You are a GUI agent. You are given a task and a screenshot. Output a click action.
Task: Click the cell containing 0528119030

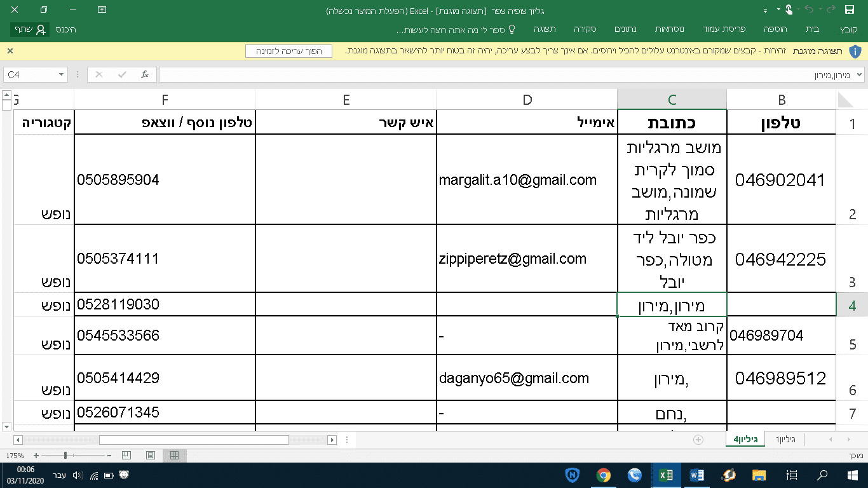coord(165,304)
